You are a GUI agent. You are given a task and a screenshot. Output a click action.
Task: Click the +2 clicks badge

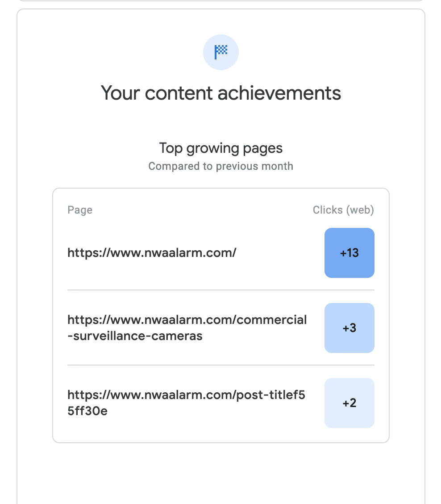(349, 403)
